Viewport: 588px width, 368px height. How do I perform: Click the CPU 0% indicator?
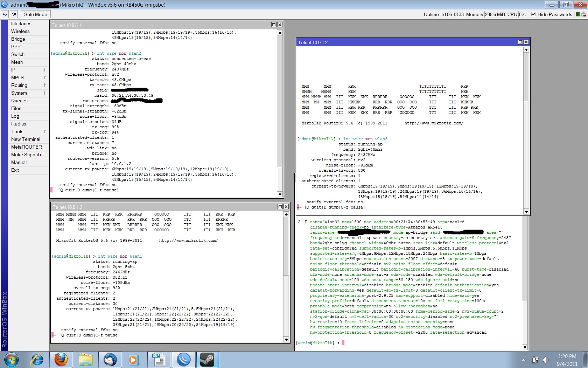517,14
